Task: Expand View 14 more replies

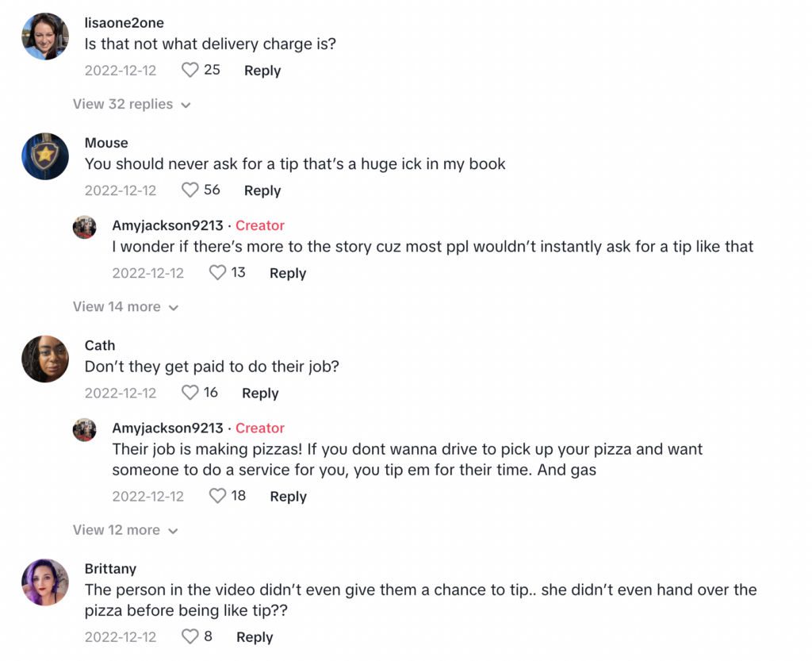Action: click(x=125, y=307)
